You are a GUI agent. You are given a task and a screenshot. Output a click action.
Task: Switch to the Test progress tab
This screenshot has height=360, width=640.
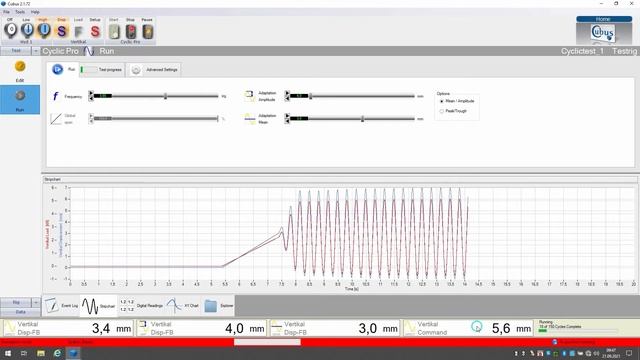102,70
